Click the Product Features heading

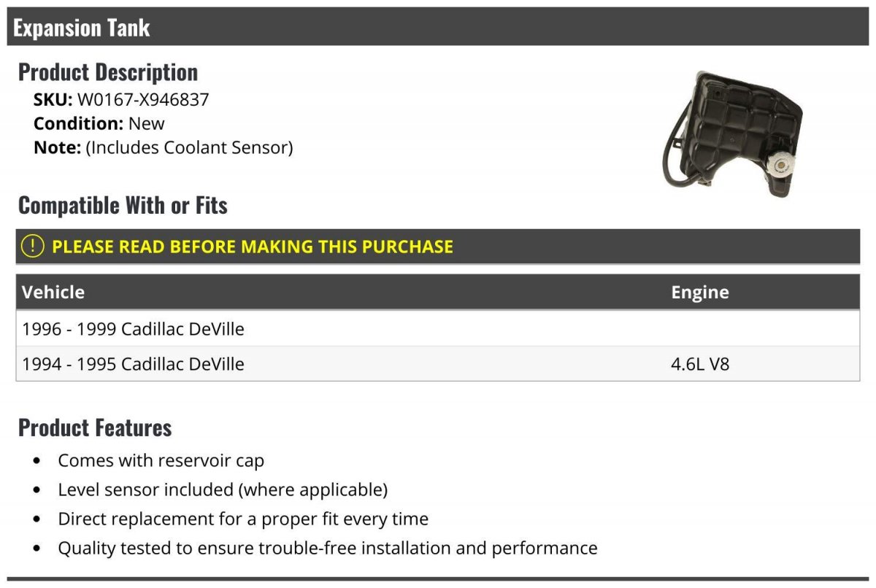point(95,428)
